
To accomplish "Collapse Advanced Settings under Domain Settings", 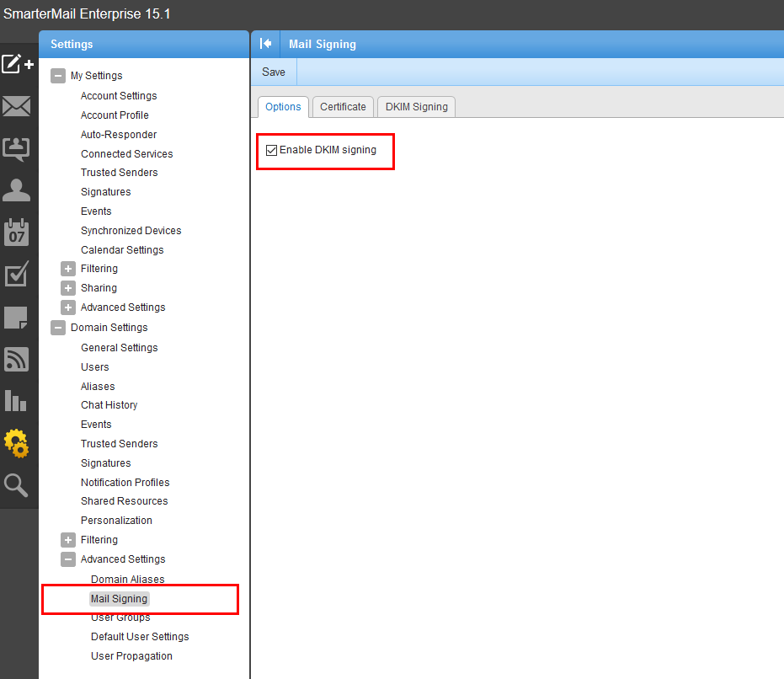I will click(x=68, y=559).
